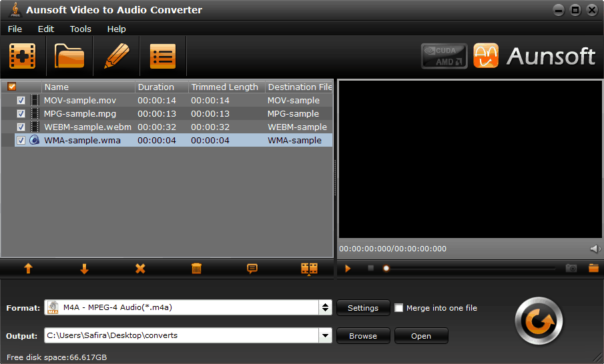Click the Open output folder button
Screen dimensions: 604x364
click(421, 336)
